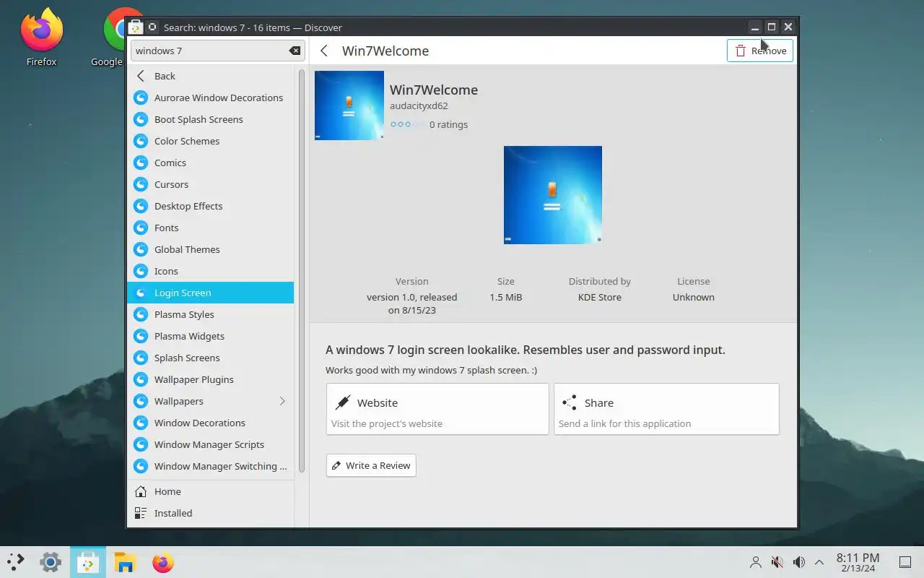Image resolution: width=924 pixels, height=578 pixels.
Task: Click the Global Themes category icon
Action: (141, 249)
